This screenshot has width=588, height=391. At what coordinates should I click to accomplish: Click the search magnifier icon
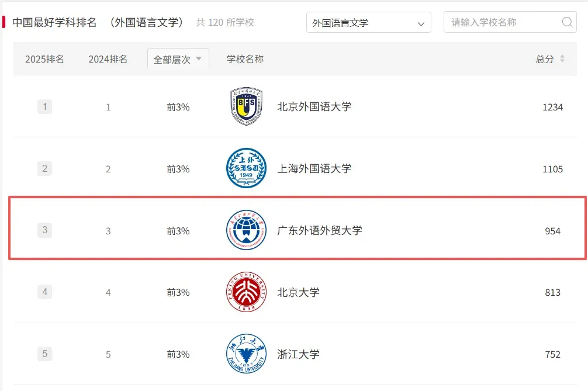(x=567, y=22)
